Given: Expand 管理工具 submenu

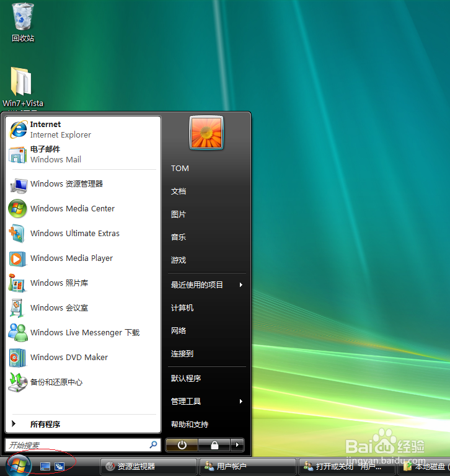Looking at the screenshot, I should tap(207, 402).
